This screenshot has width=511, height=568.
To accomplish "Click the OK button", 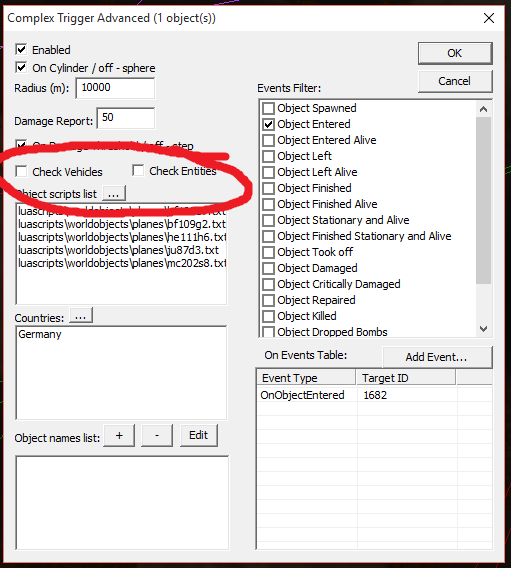I will (455, 53).
